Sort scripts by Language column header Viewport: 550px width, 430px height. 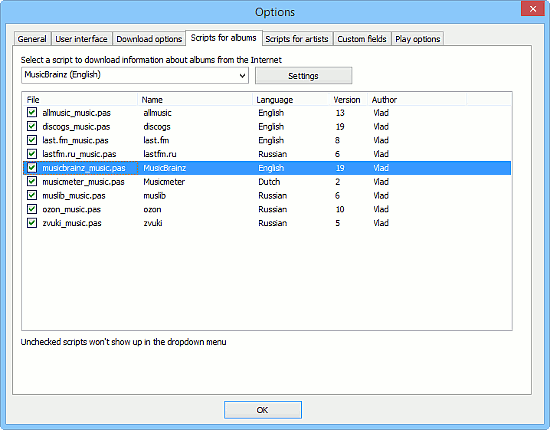pyautogui.click(x=291, y=100)
